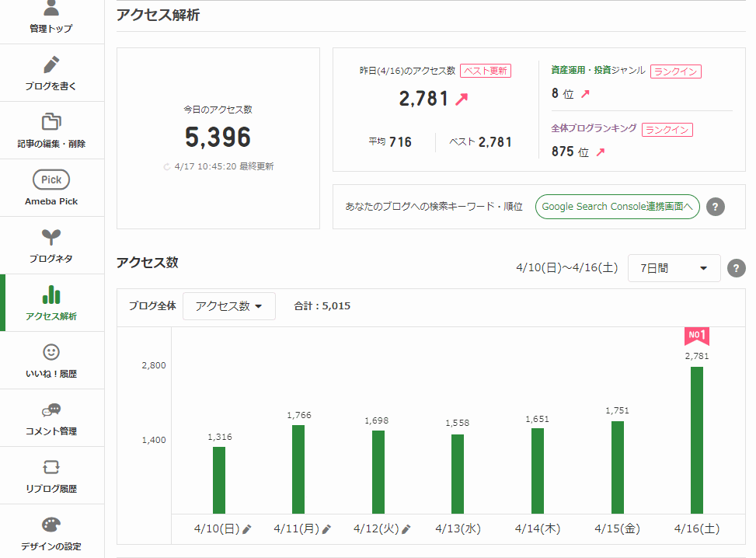Click help icon beside 7日間 dropdown

(737, 268)
